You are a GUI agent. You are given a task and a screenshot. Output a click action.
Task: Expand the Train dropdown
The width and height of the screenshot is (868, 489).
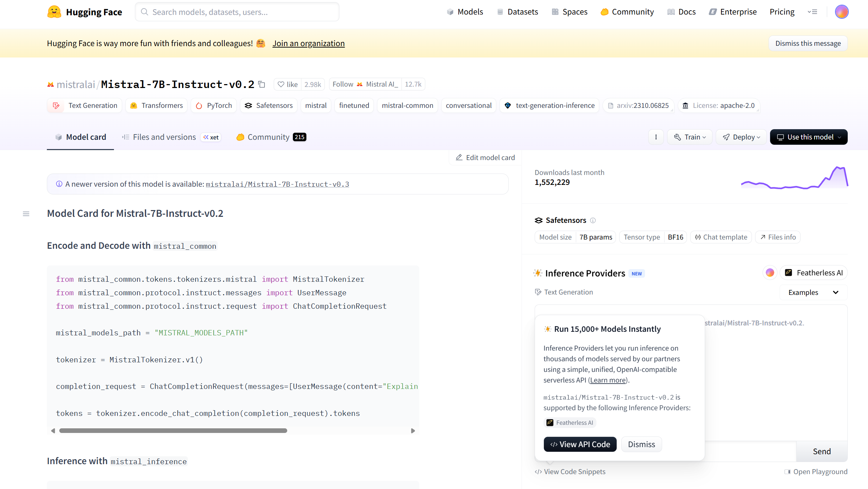(x=690, y=137)
